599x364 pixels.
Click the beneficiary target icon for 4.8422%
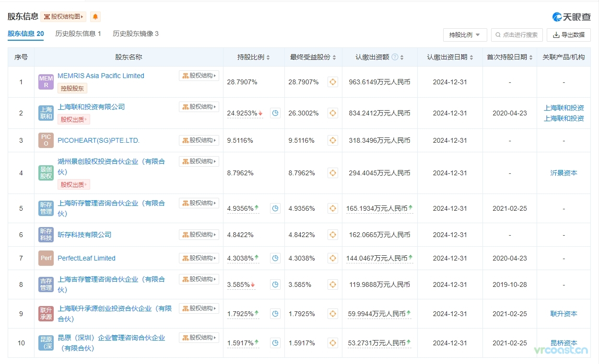tap(333, 235)
